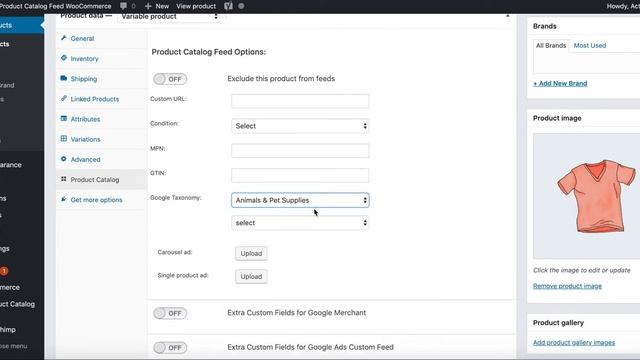This screenshot has height=360, width=640.
Task: Click the Custom URL input field
Action: point(300,101)
